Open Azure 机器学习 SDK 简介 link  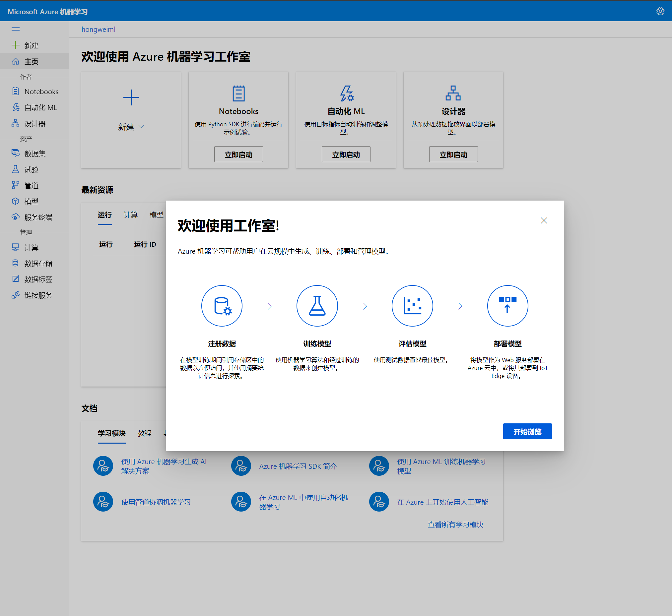(x=298, y=466)
